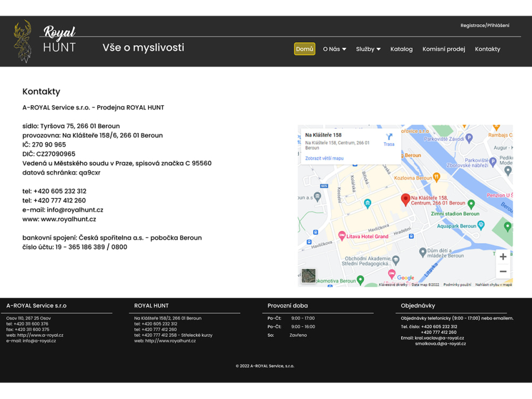This screenshot has height=399, width=532.
Task: Click the Royal Hunt deer logo
Action: pos(23,41)
